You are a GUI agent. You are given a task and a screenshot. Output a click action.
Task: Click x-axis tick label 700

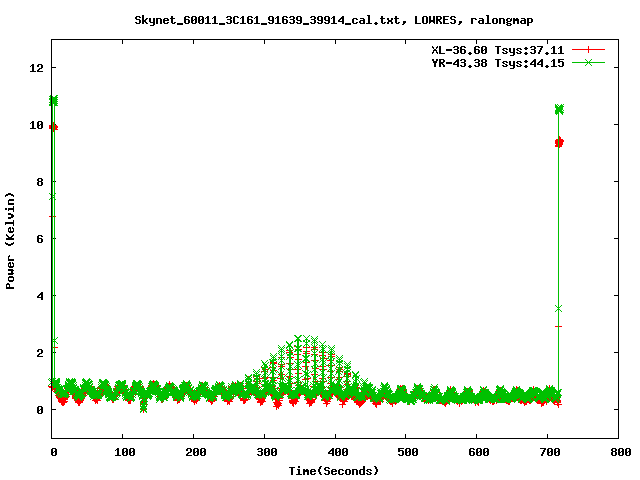click(x=550, y=452)
